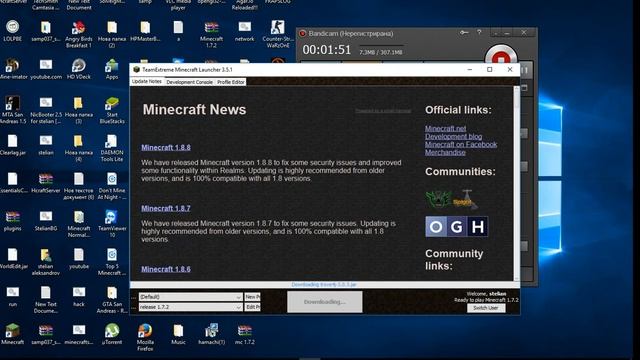Click Bandicam red record button

click(x=501, y=55)
